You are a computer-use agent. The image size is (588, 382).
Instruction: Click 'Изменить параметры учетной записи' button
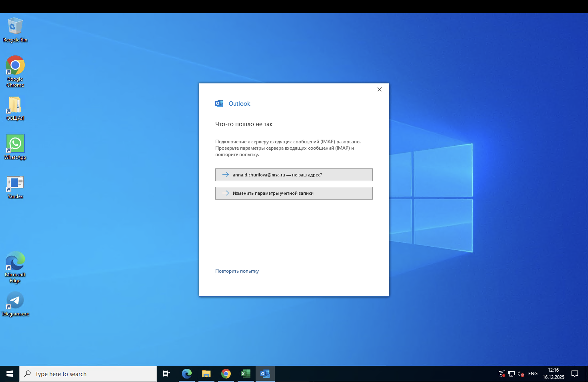coord(294,193)
